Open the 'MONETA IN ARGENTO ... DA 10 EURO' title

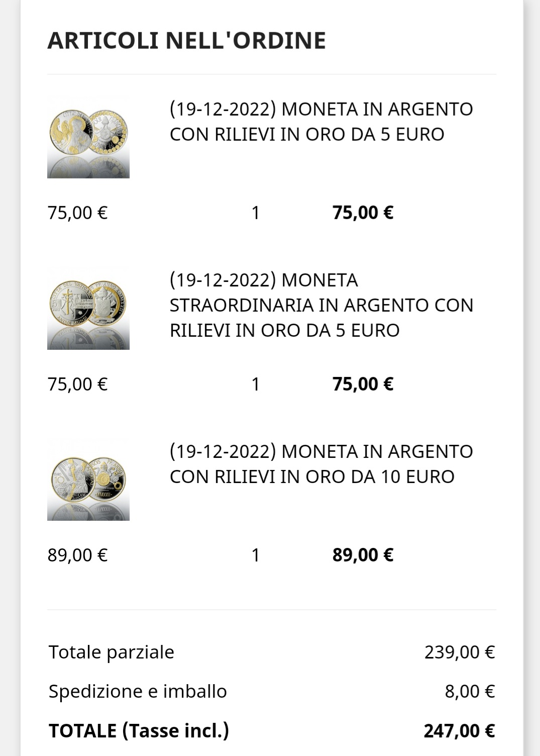click(x=321, y=464)
